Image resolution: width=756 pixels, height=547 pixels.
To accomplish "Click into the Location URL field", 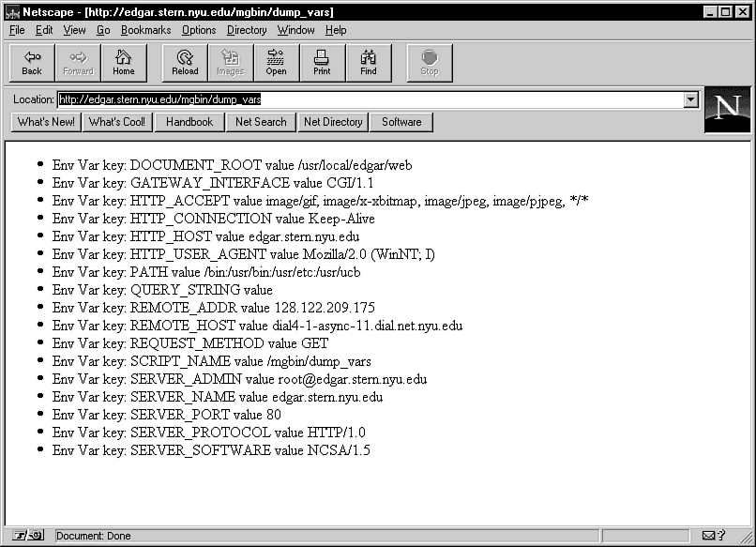I will pyautogui.click(x=375, y=99).
